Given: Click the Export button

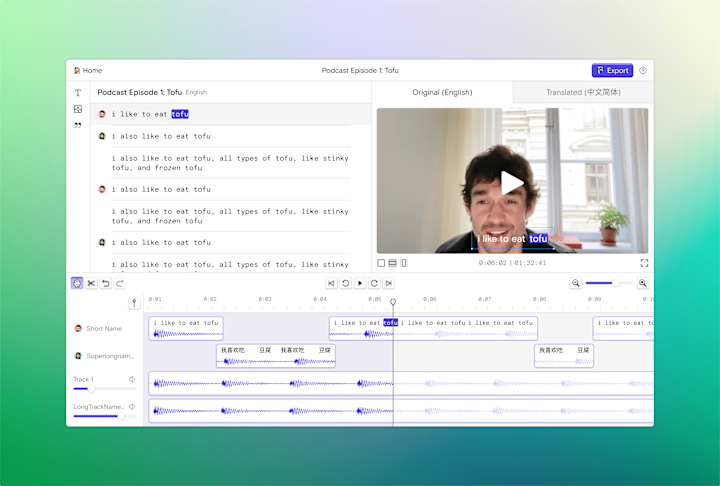Looking at the screenshot, I should 612,70.
